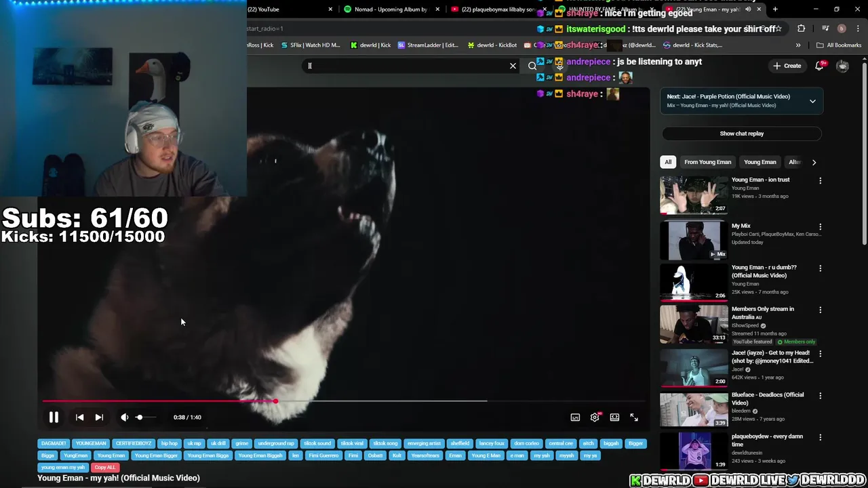Open the StreamLadder bookmark

428,45
